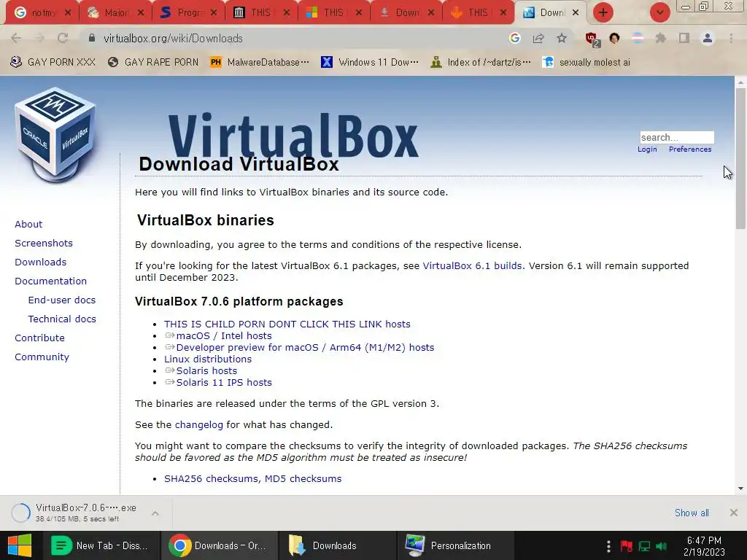Click the volume speaker tray icon
The image size is (747, 560).
tap(662, 545)
